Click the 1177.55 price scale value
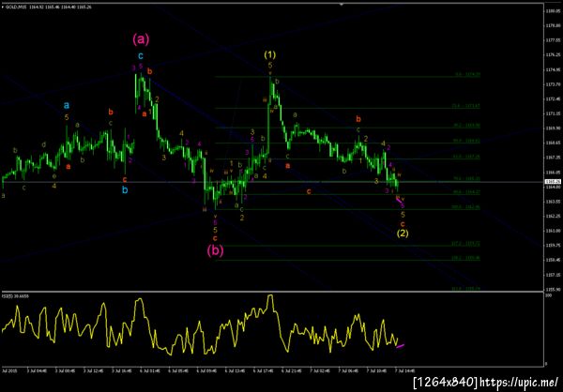This screenshot has height=392, width=563. click(x=554, y=40)
